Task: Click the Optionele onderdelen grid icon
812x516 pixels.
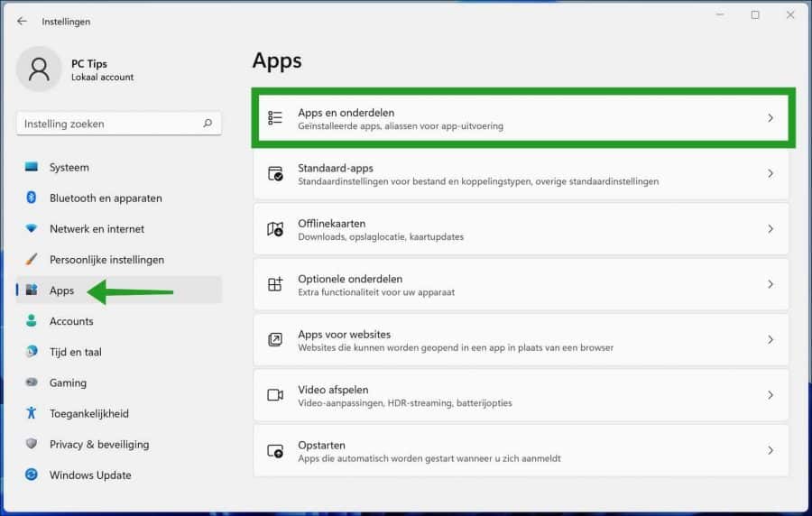Action: (275, 284)
